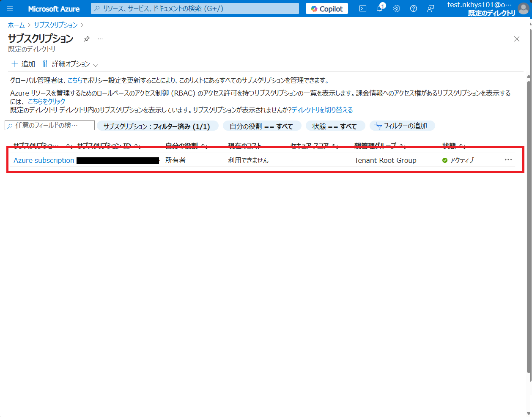This screenshot has width=532, height=417.
Task: View notifications via the bell icon
Action: pyautogui.click(x=379, y=8)
